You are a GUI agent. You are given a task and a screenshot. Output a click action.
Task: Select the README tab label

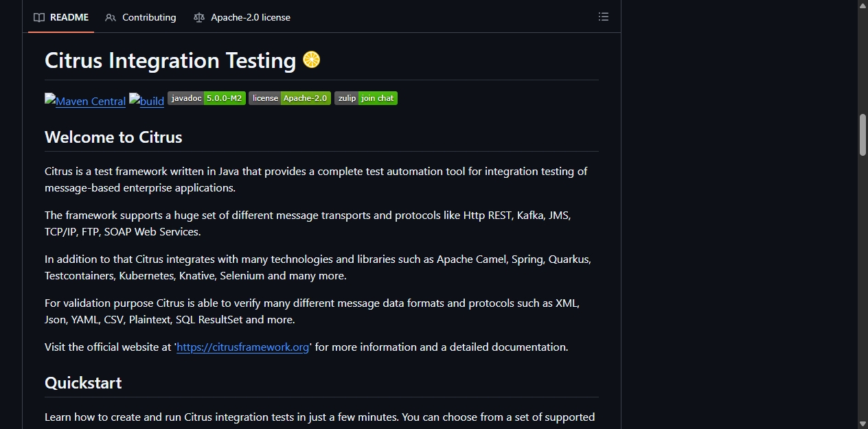coord(69,17)
